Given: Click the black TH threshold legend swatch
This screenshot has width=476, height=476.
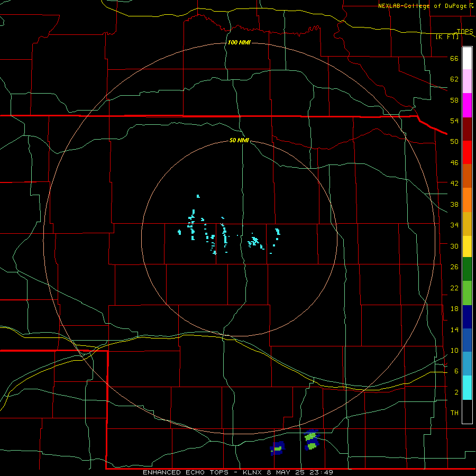Looking at the screenshot, I should 467,411.
